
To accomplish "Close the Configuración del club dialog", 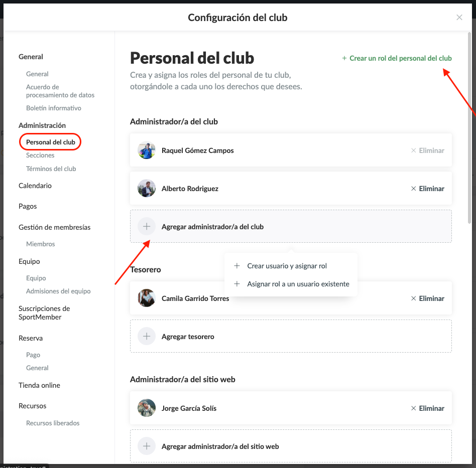I will (x=459, y=18).
